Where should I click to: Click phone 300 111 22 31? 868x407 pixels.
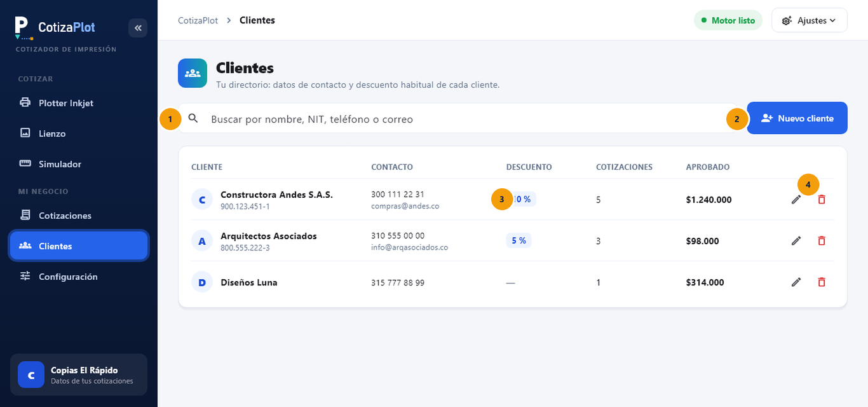[398, 195]
